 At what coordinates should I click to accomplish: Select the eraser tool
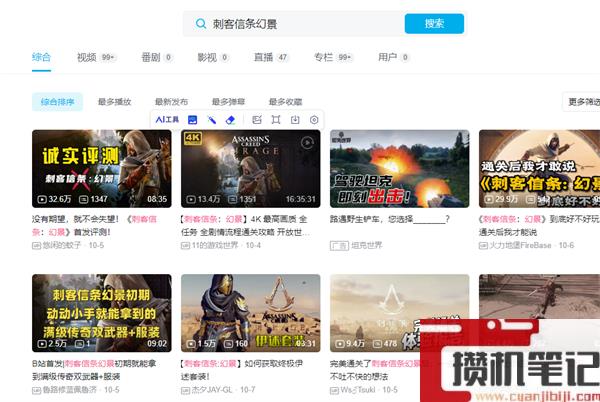[230, 120]
